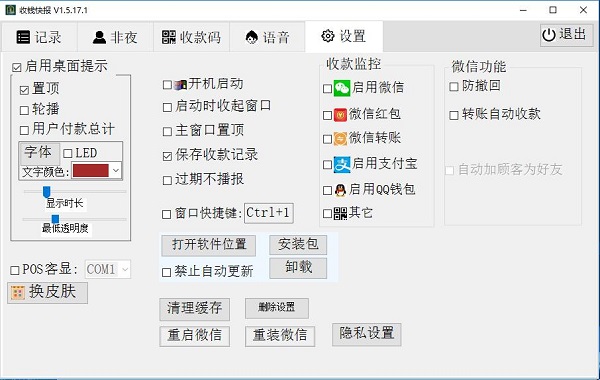Click 清理缓存 button
This screenshot has width=600, height=380.
pos(194,309)
